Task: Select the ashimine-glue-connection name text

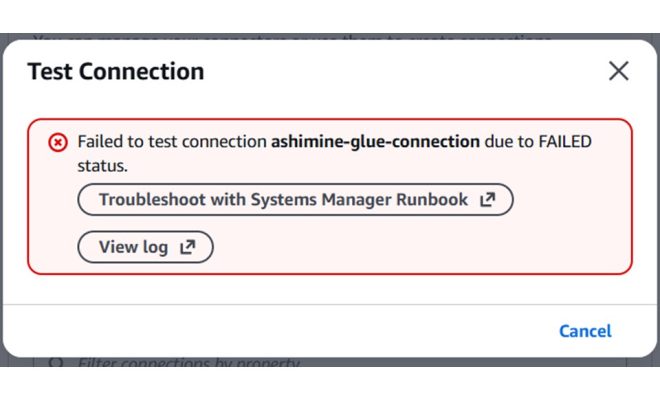Action: [x=375, y=142]
